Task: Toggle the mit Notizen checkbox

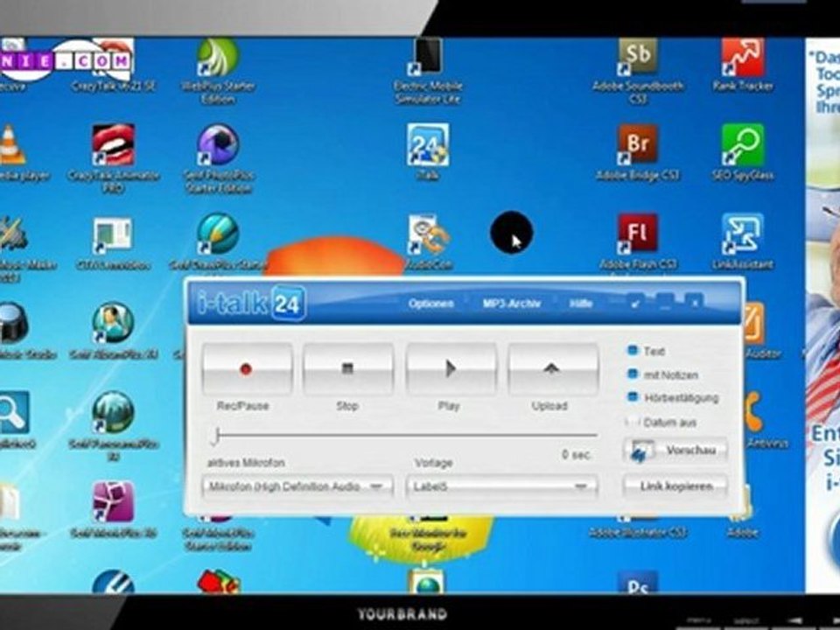Action: [633, 374]
